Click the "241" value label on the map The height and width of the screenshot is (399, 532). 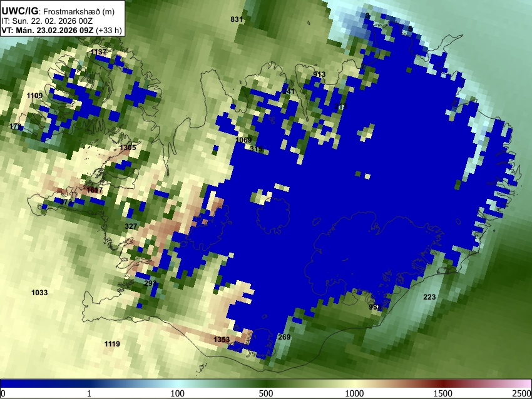coord(289,91)
